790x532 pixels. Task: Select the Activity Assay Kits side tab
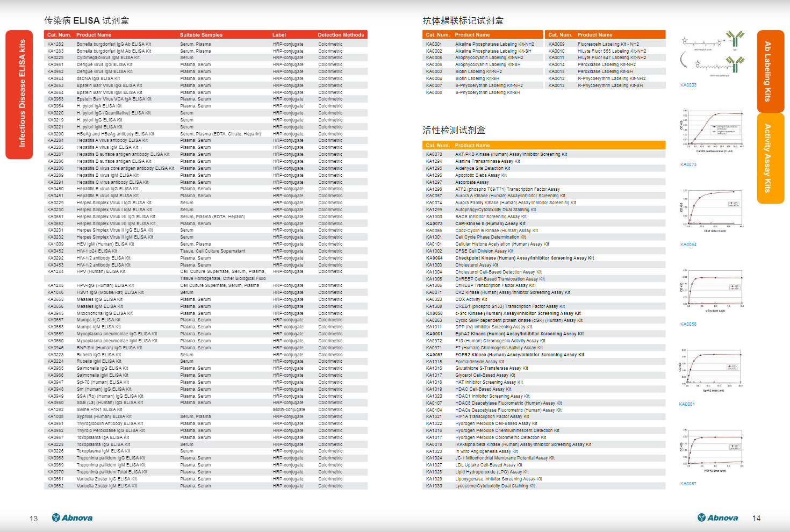click(770, 158)
